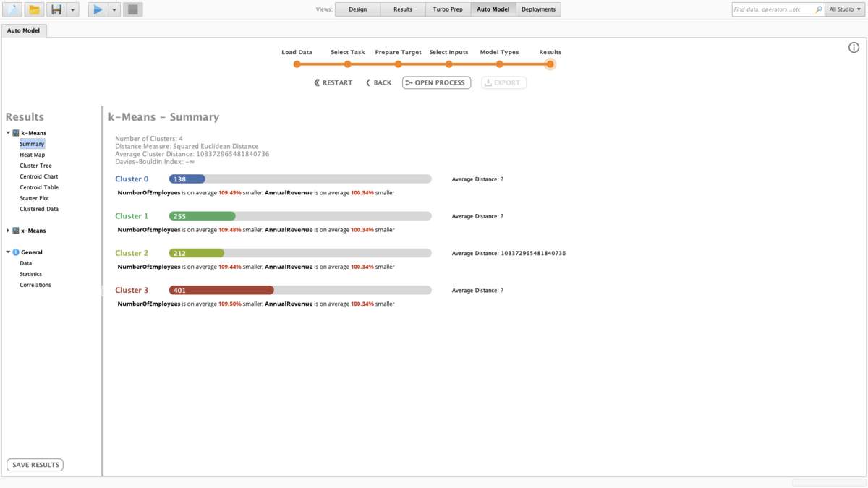Click the new process icon
The width and height of the screenshot is (868, 488).
12,9
